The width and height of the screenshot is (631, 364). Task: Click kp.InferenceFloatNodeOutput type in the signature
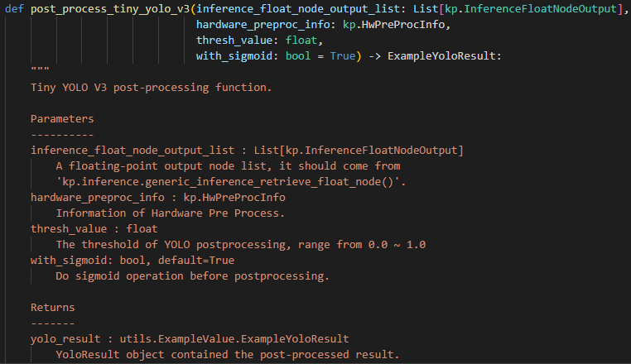531,9
